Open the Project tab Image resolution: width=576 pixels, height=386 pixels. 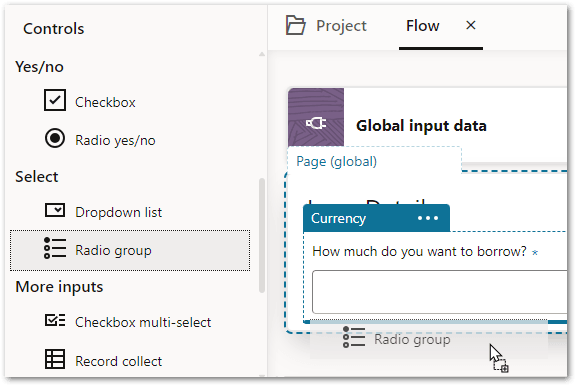point(326,26)
